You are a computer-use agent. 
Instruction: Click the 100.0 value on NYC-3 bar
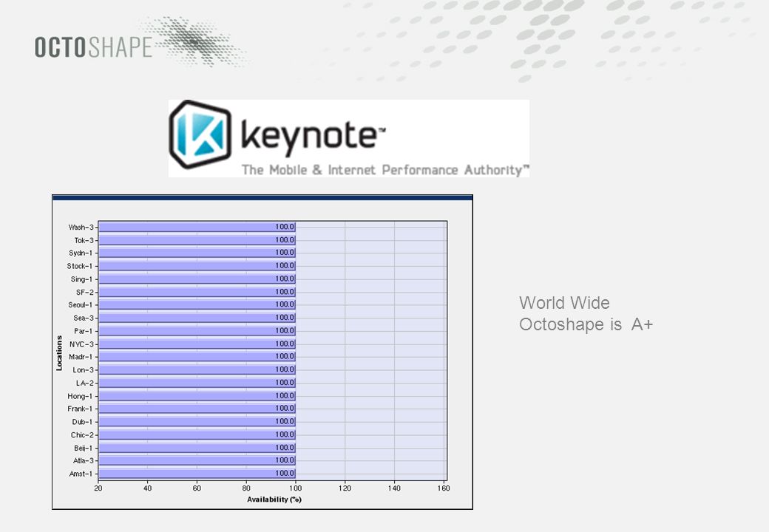[x=285, y=344]
